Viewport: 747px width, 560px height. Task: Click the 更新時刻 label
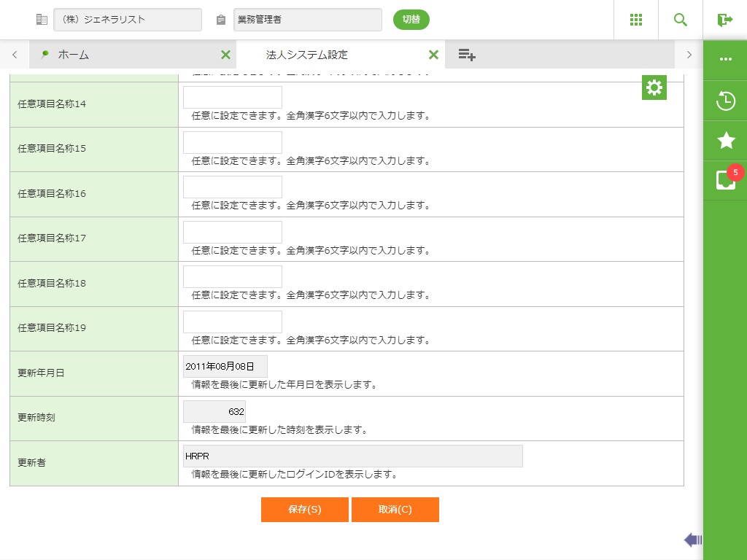(x=36, y=418)
